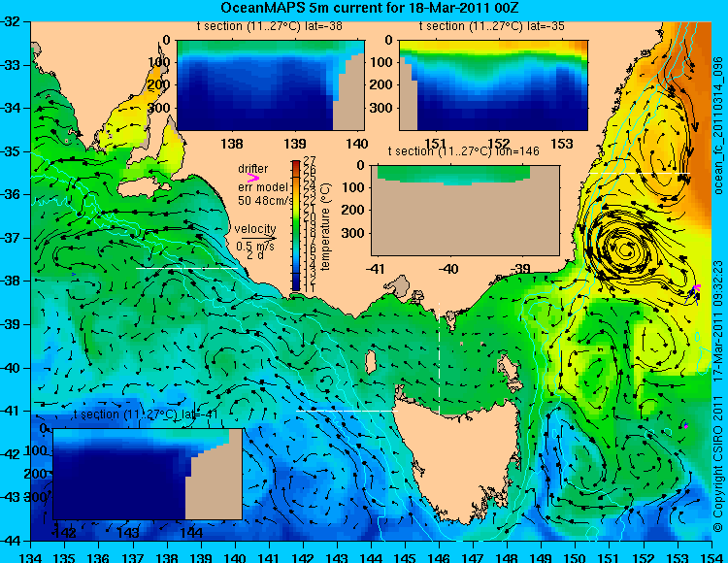728x563 pixels.
Task: Open the lat=-38 temperature section inset
Action: tap(271, 85)
